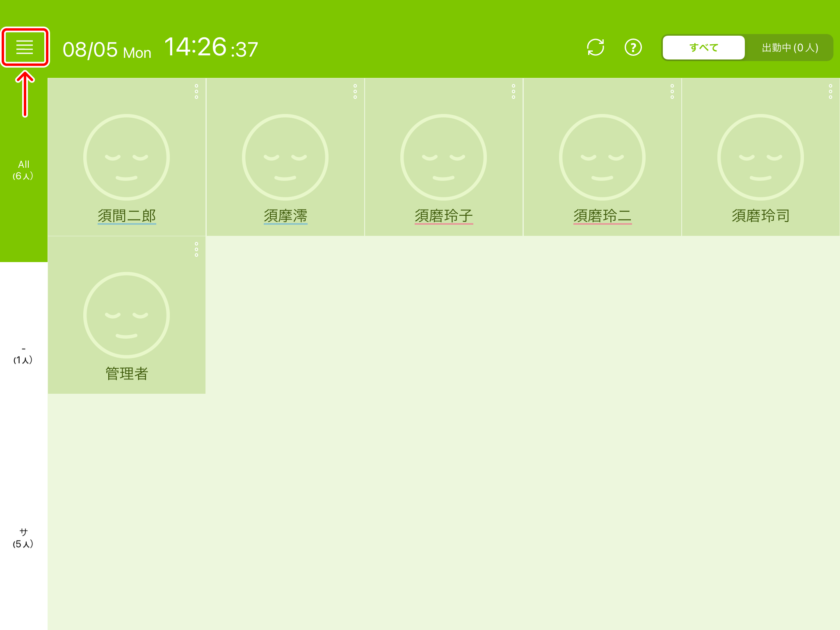Click 須間二郎's face avatar
Image resolution: width=840 pixels, height=630 pixels.
126,157
